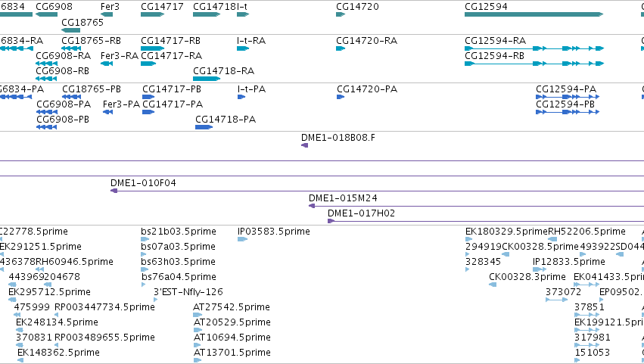
Task: Open transcript CG18765-RB
Action: tap(91, 41)
